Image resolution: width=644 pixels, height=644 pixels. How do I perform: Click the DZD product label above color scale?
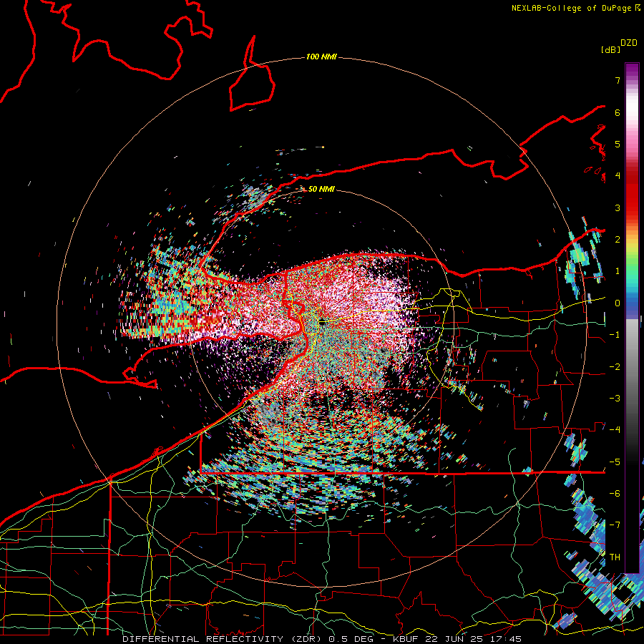point(629,43)
